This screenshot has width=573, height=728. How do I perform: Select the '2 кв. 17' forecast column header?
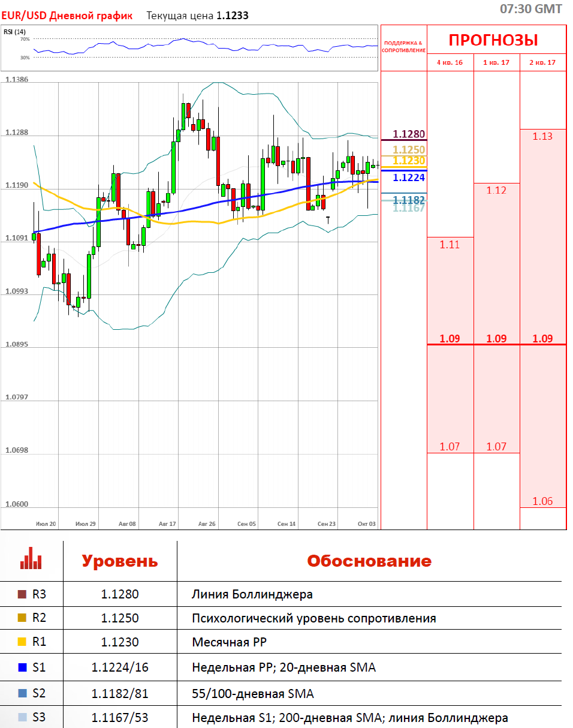pos(542,62)
